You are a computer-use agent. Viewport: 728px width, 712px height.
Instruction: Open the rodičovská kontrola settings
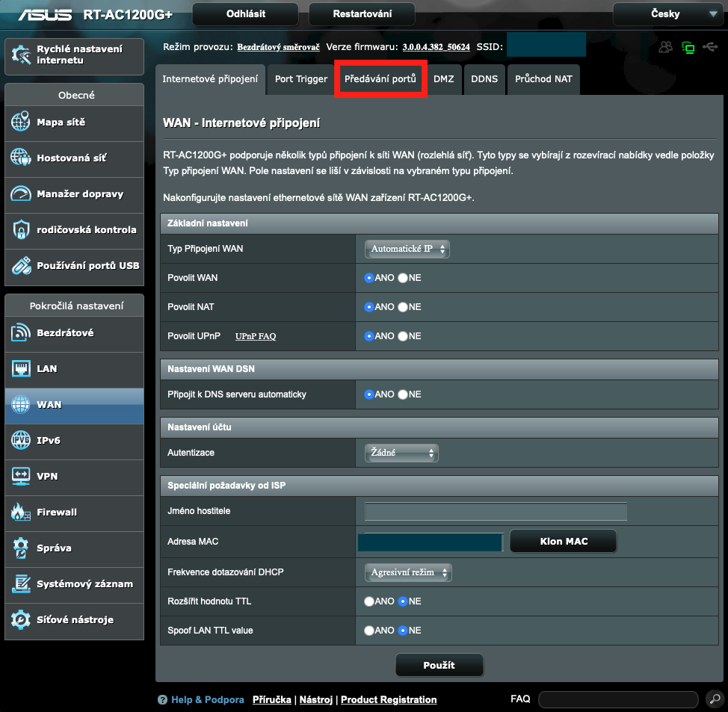coord(74,231)
